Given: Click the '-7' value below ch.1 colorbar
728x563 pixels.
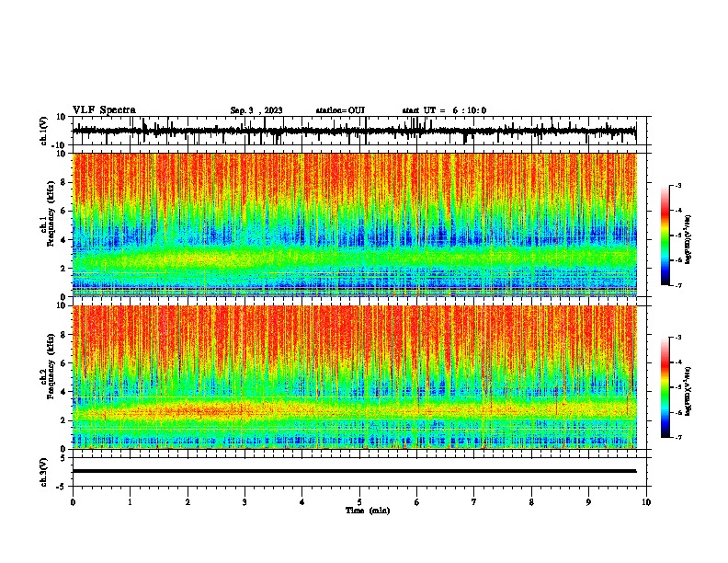Looking at the screenshot, I should (x=678, y=285).
